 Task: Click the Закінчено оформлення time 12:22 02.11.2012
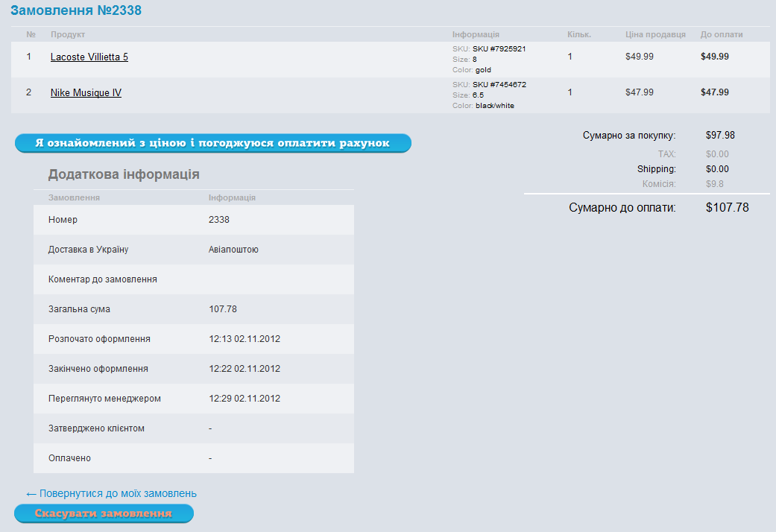pyautogui.click(x=245, y=368)
